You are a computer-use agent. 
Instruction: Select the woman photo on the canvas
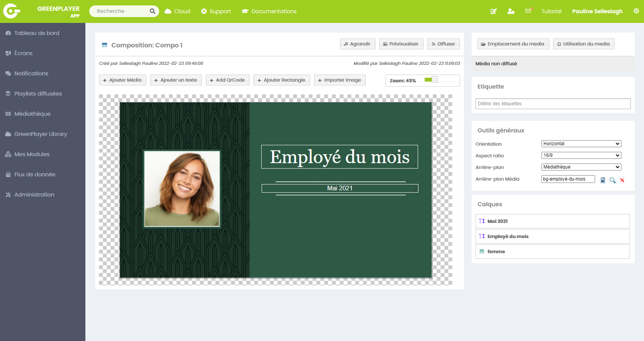[x=182, y=189]
